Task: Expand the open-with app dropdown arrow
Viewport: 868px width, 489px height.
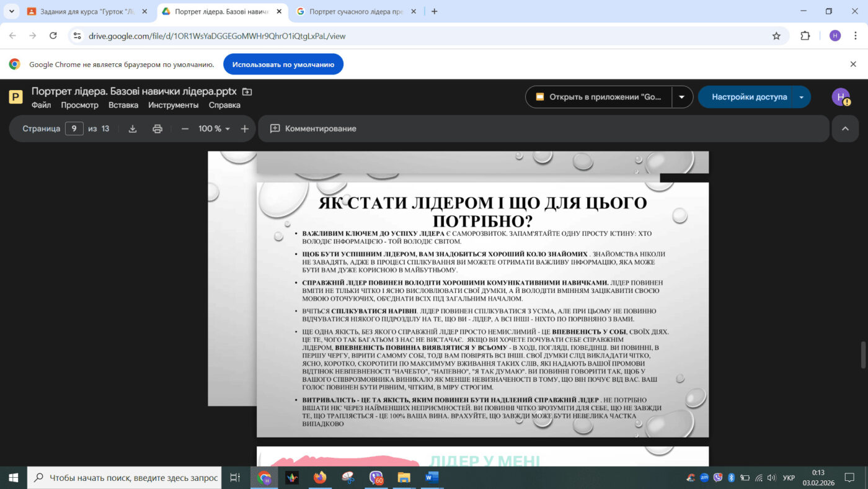Action: tap(682, 97)
